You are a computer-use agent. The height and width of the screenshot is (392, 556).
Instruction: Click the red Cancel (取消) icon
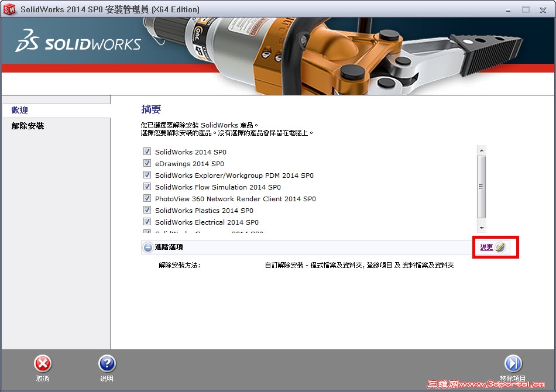pyautogui.click(x=43, y=363)
